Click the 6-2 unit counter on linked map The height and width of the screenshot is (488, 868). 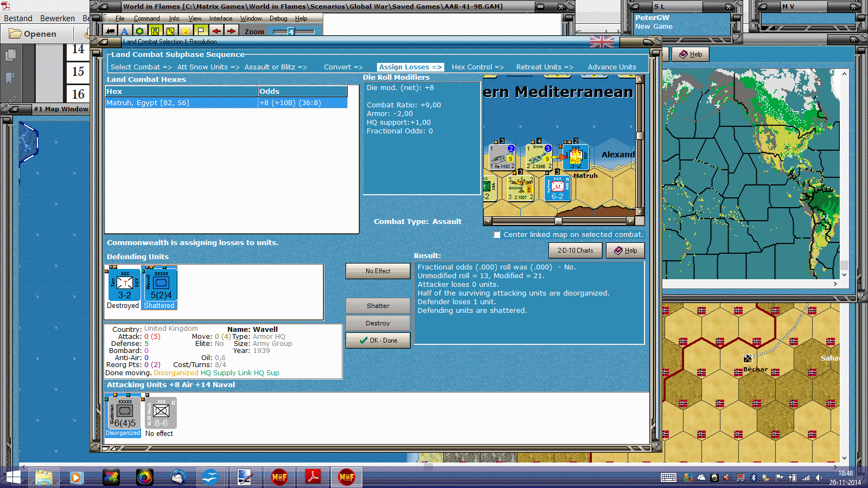pyautogui.click(x=558, y=188)
